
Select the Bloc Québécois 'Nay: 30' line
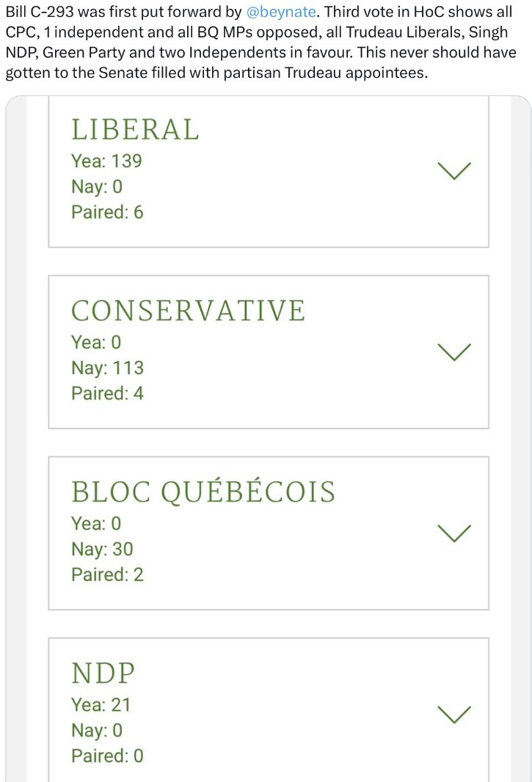tap(102, 549)
